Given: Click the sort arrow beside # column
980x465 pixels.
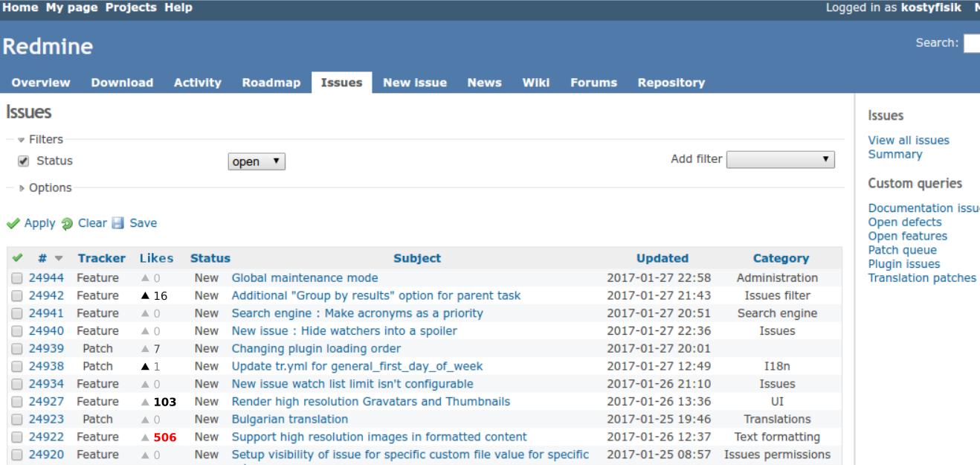Looking at the screenshot, I should coord(59,259).
